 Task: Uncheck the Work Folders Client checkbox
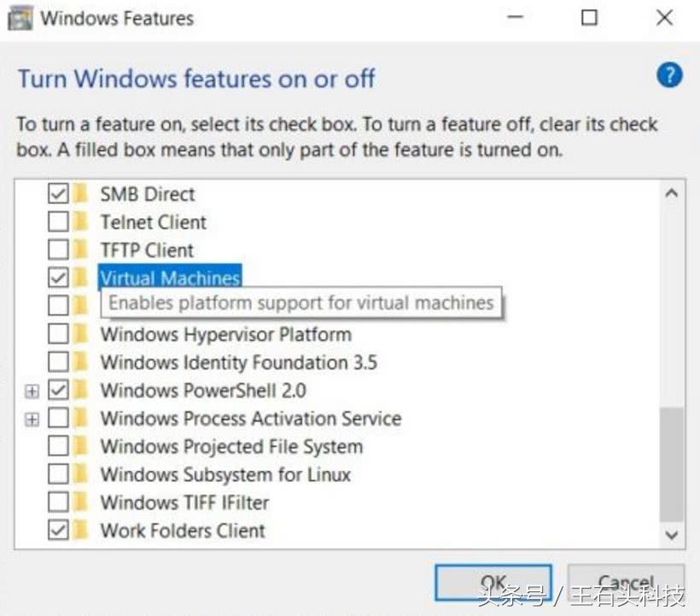[58, 531]
